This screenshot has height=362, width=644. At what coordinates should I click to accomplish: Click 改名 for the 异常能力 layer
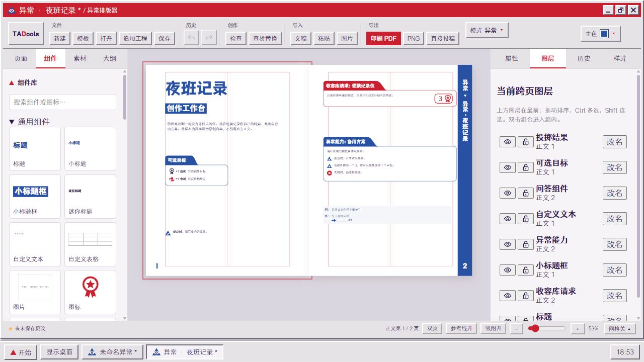pyautogui.click(x=615, y=244)
